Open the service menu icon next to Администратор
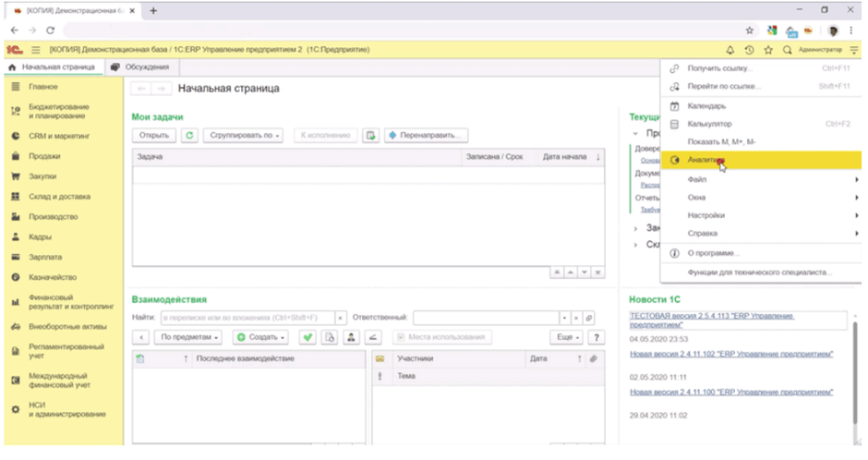The width and height of the screenshot is (868, 460). coord(854,50)
